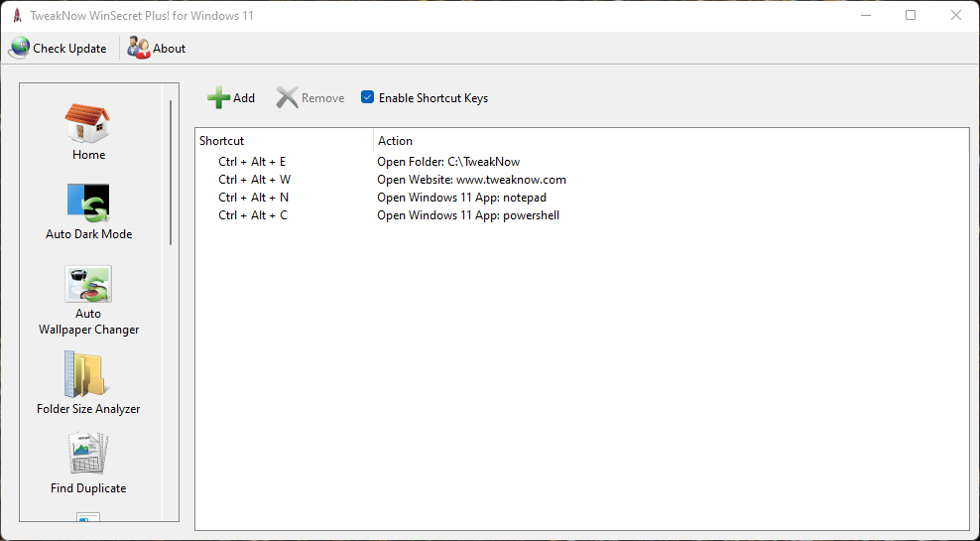Click the Add button text
This screenshot has height=541, width=980.
[244, 98]
